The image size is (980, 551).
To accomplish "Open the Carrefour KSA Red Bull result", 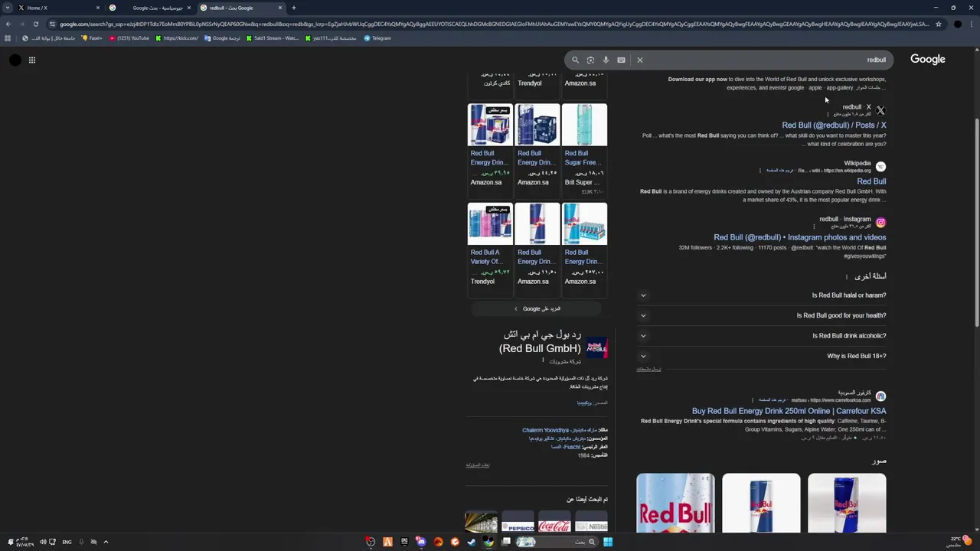I will (789, 411).
